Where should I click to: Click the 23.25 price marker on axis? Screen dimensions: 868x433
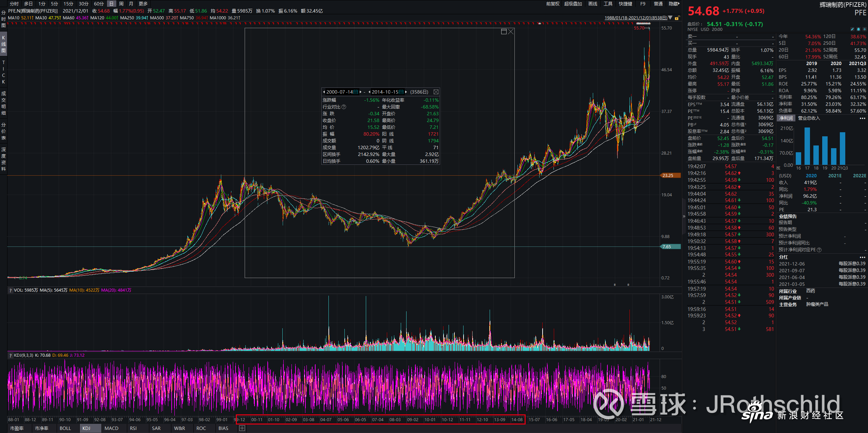(x=670, y=176)
